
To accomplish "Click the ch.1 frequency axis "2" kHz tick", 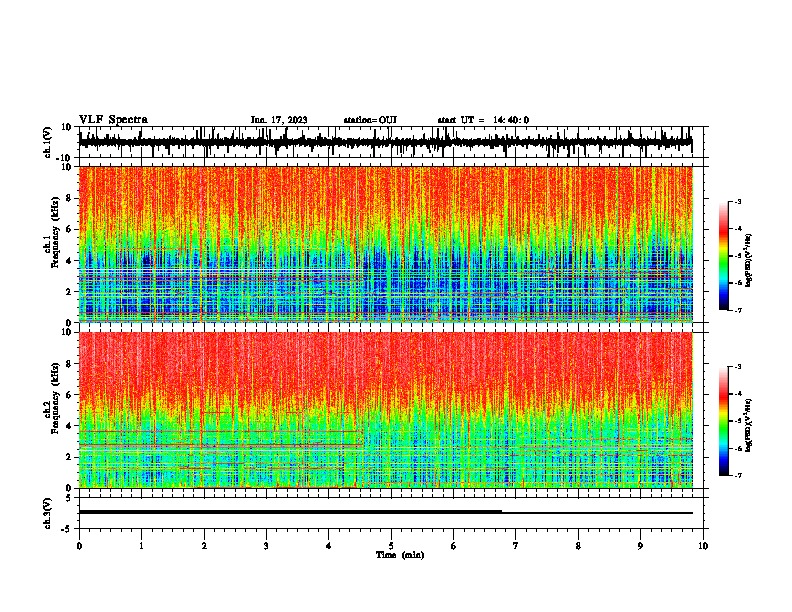I will click(x=69, y=292).
